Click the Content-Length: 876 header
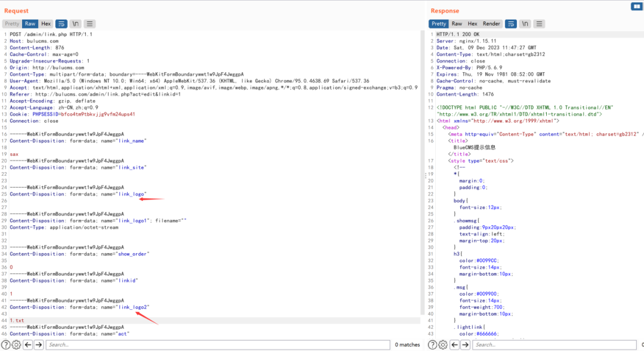The image size is (644, 351). pos(37,48)
